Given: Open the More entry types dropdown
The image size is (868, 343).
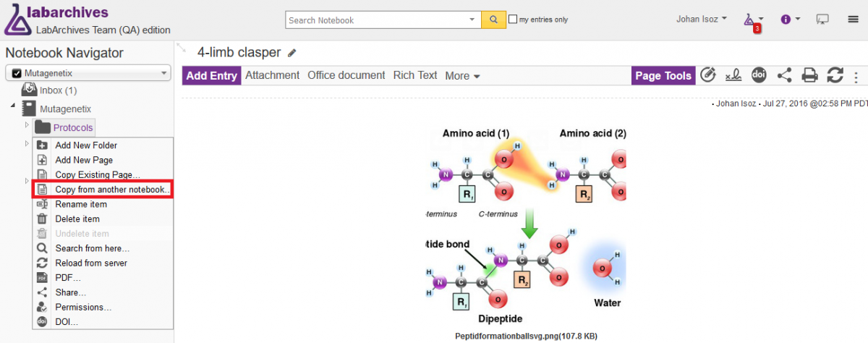Looking at the screenshot, I should pos(463,75).
